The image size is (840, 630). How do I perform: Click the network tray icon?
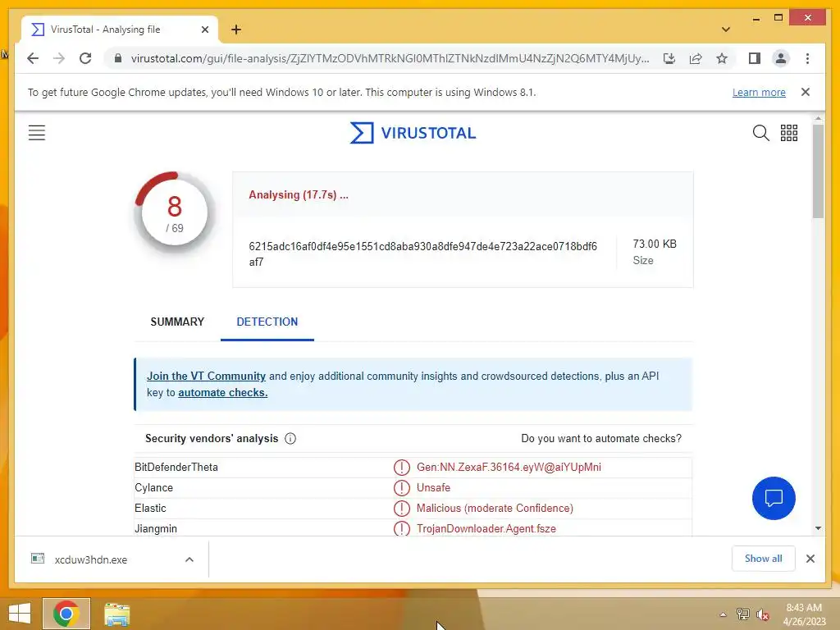742,614
